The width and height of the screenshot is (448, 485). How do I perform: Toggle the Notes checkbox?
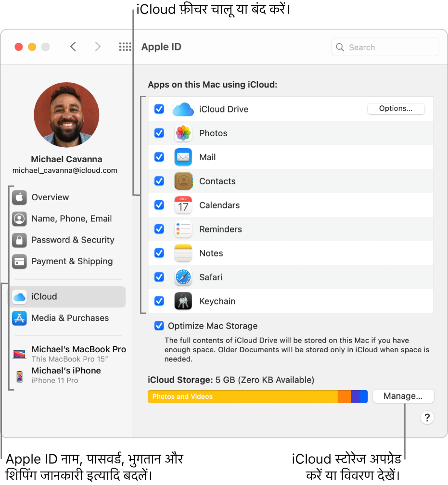[x=159, y=253]
